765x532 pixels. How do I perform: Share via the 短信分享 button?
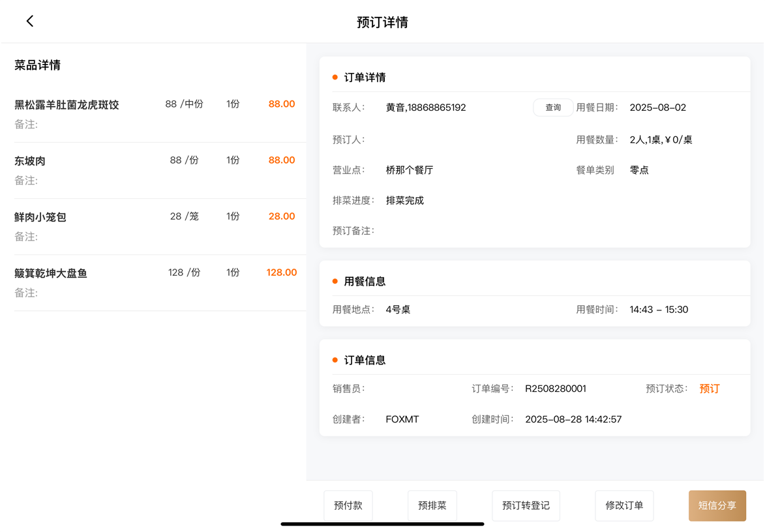pyautogui.click(x=717, y=505)
